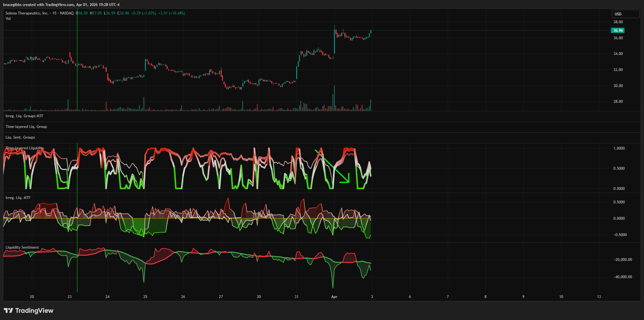Click the 28.00 price scale label
Screen dimensions: 644x320
(618, 102)
